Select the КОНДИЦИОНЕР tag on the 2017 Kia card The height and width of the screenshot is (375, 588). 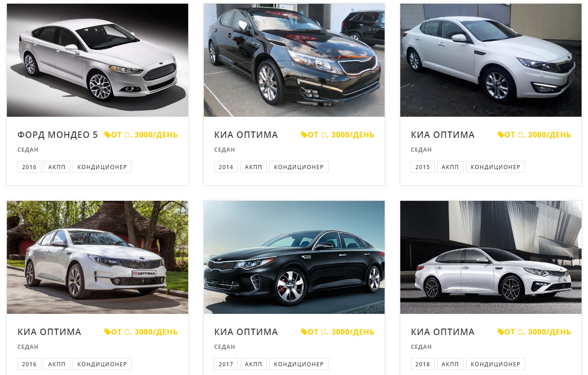pos(299,364)
